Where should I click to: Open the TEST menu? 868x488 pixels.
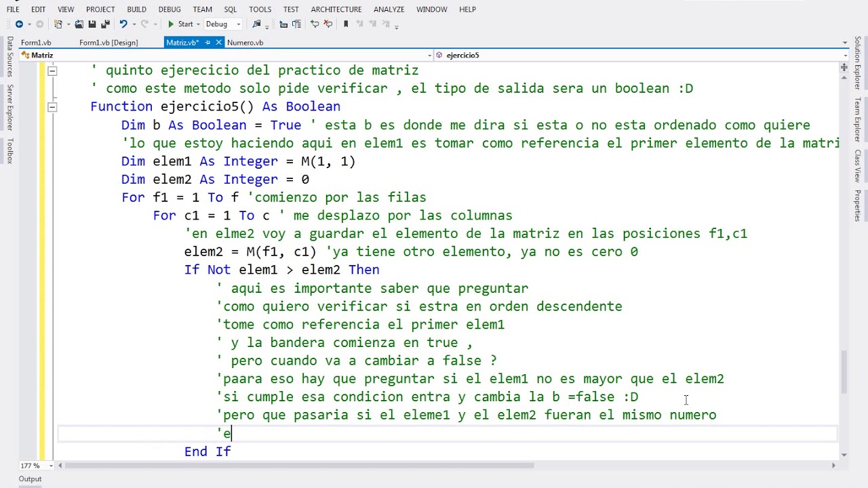tap(291, 9)
